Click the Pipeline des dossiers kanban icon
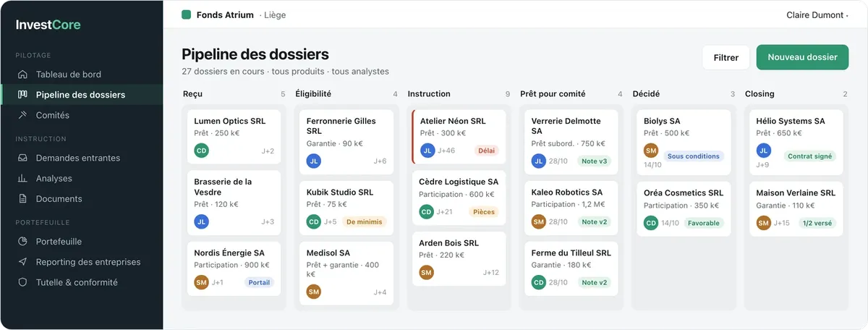This screenshot has height=330, width=868. 22,94
